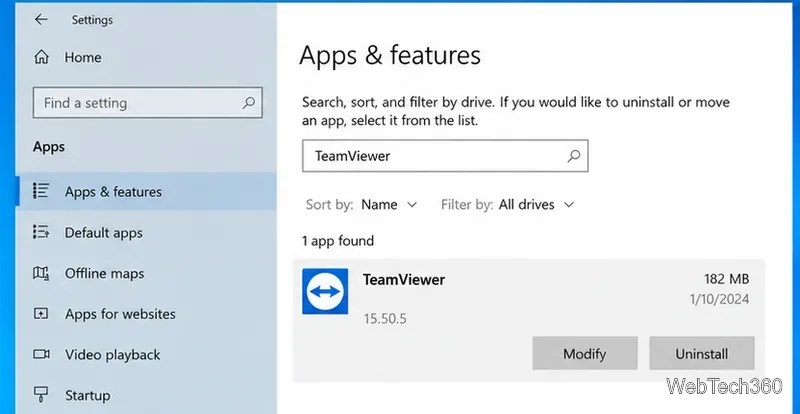Click the 182 MB size value
The height and width of the screenshot is (414, 800).
pyautogui.click(x=727, y=279)
